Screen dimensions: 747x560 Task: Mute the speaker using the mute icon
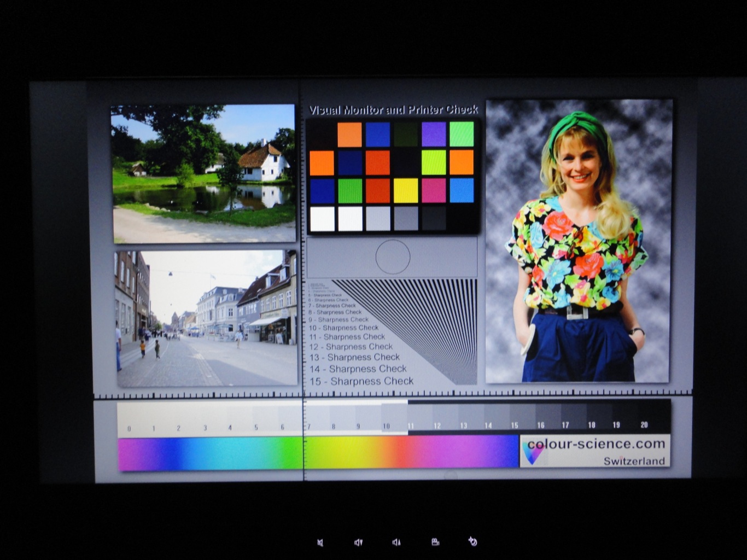(322, 541)
